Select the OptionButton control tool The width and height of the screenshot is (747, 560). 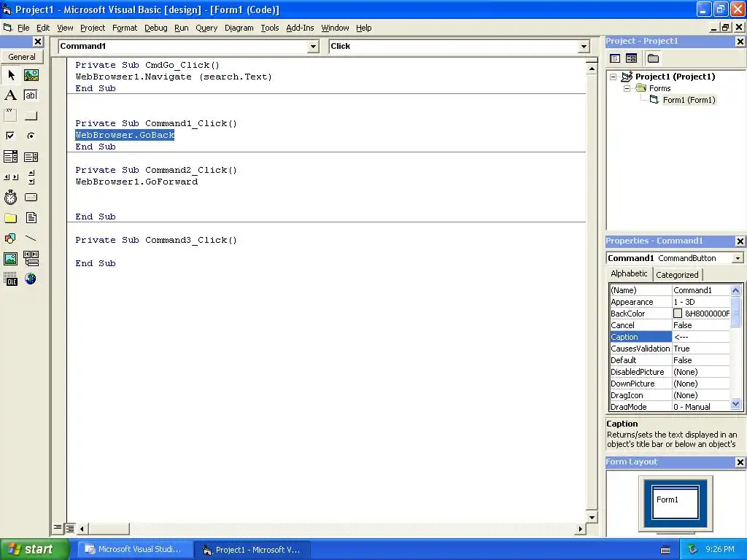coord(31,136)
